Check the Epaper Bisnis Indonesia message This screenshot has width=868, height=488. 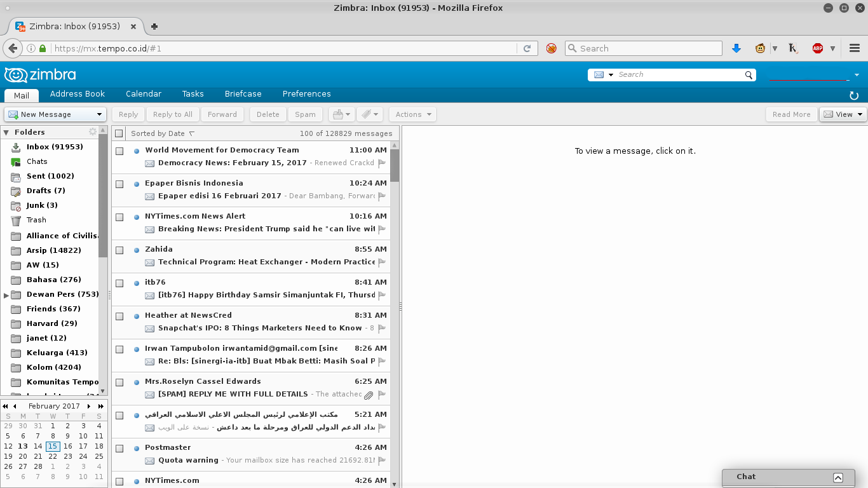point(119,184)
